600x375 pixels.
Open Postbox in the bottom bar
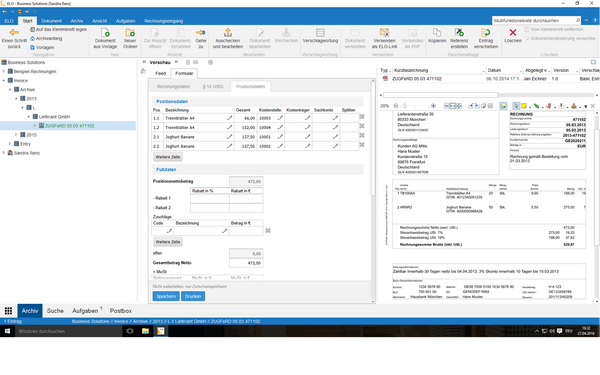click(x=121, y=311)
